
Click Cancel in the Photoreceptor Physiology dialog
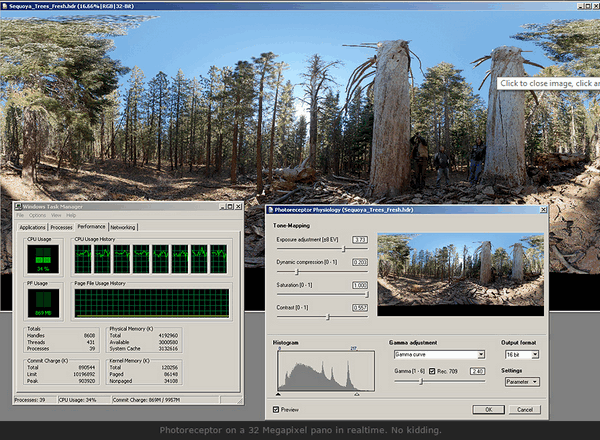point(525,409)
